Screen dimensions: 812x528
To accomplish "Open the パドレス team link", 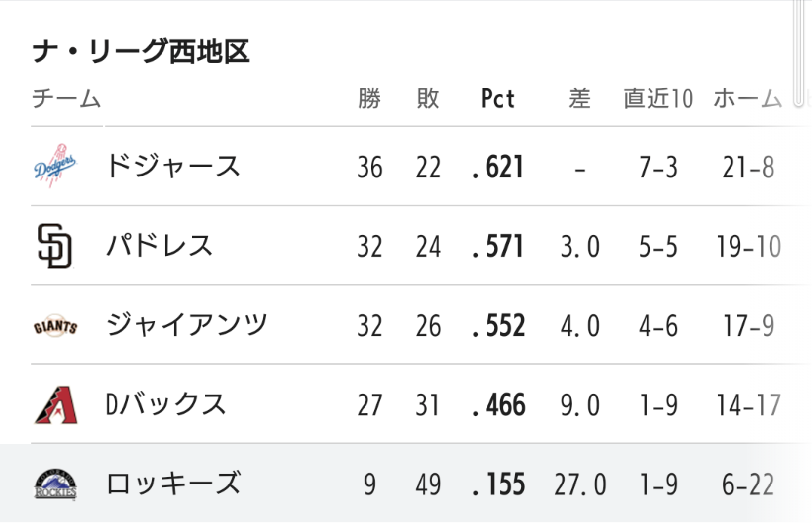I will point(159,246).
